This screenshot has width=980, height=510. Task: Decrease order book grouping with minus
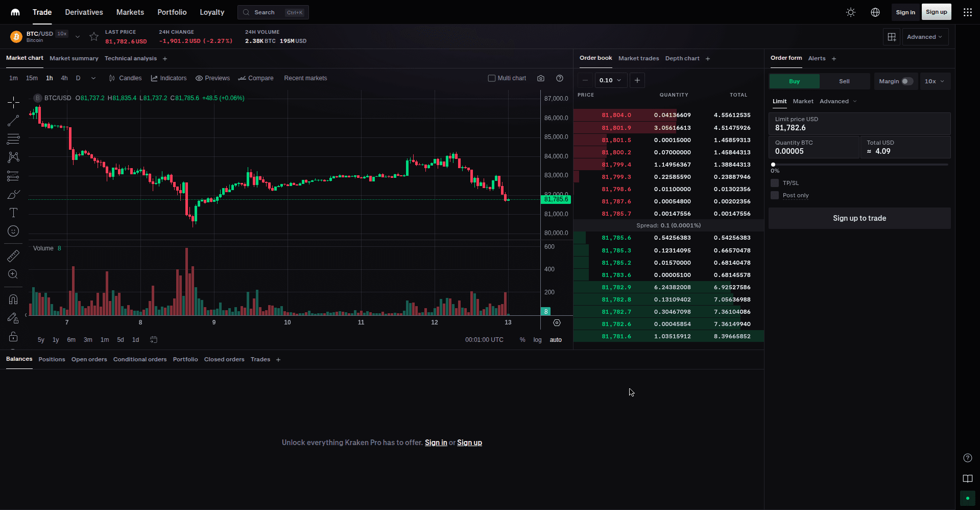[585, 80]
